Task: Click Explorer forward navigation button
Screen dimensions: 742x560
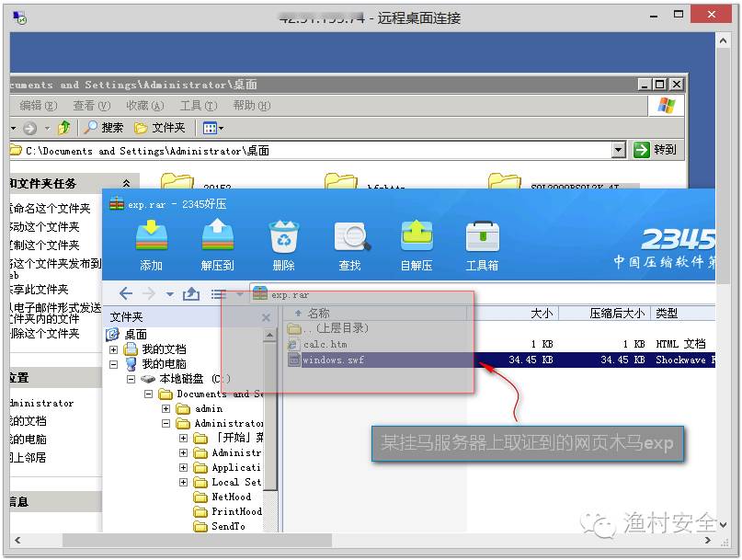Action: click(x=29, y=128)
